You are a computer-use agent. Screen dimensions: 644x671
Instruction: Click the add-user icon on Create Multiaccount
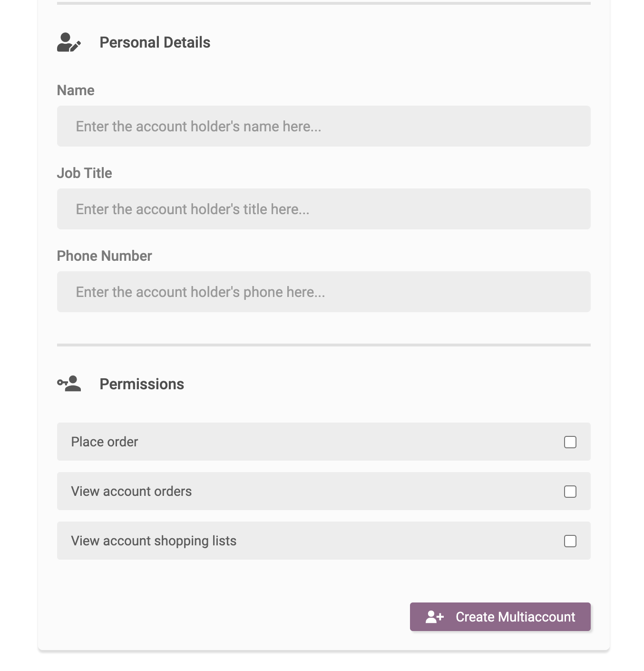pos(435,617)
